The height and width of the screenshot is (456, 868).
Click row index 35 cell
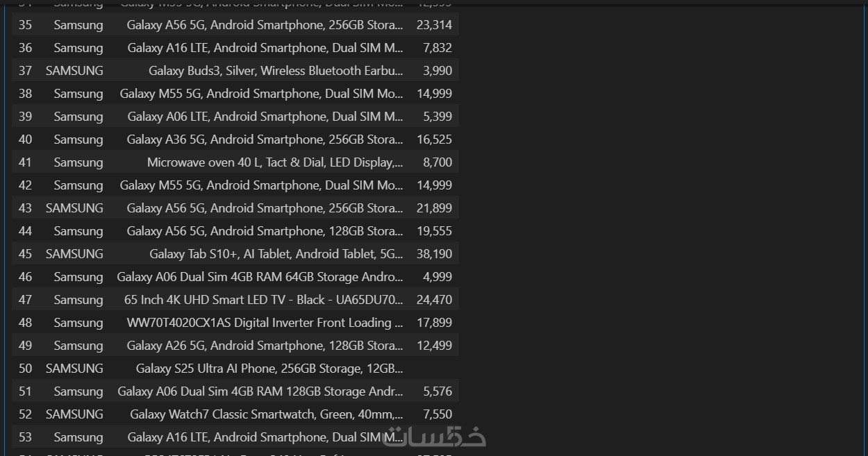[25, 25]
